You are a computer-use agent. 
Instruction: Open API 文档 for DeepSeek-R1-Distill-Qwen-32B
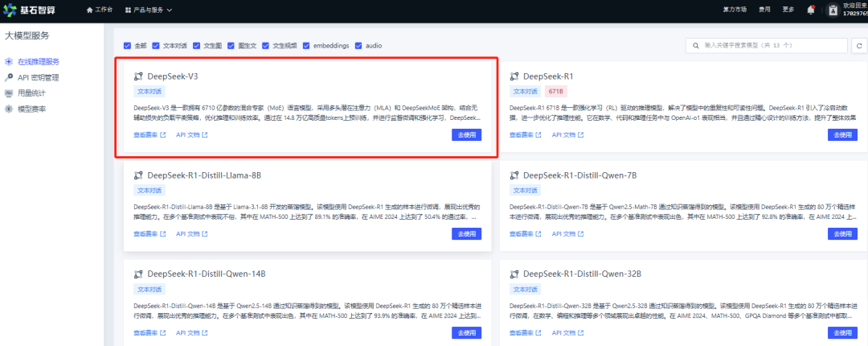click(567, 332)
